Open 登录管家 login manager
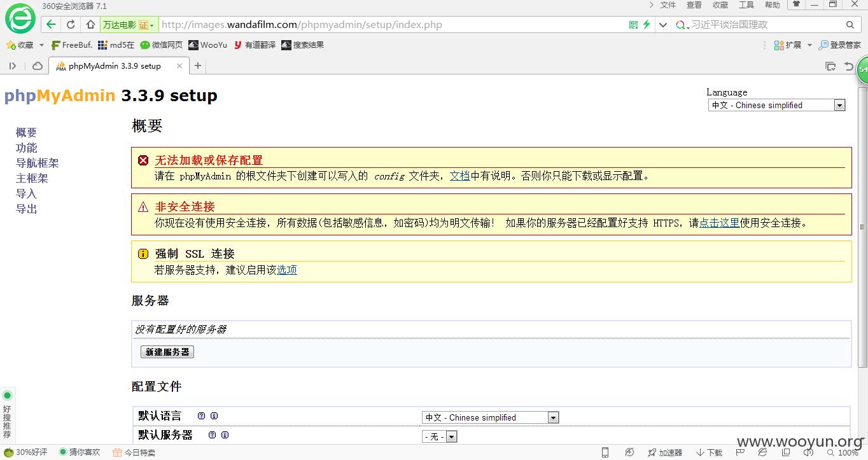868x460 pixels. click(x=840, y=45)
